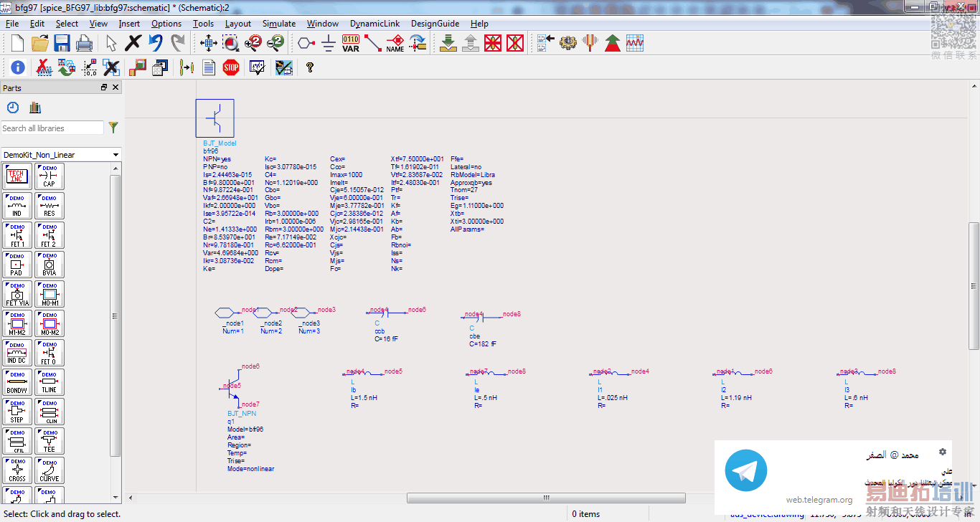Select the TEE palette component
This screenshot has height=522, width=980.
(50, 441)
